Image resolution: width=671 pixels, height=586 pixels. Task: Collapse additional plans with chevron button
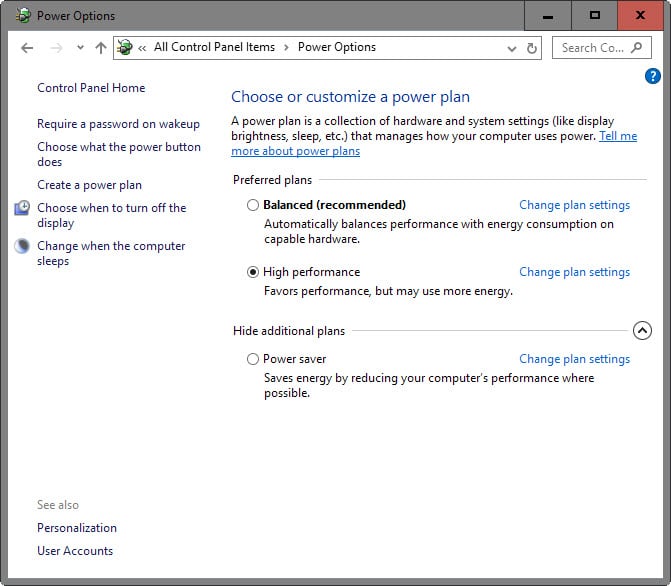click(x=642, y=330)
